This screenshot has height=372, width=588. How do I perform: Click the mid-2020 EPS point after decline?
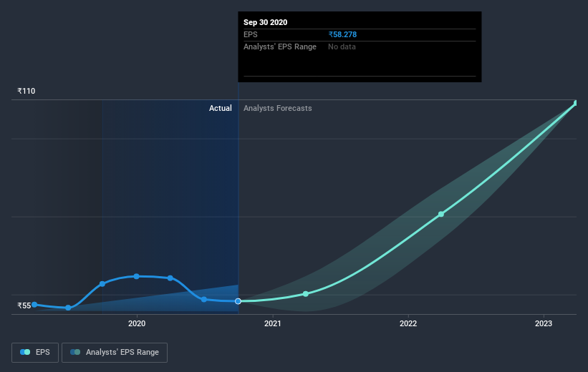tap(204, 299)
